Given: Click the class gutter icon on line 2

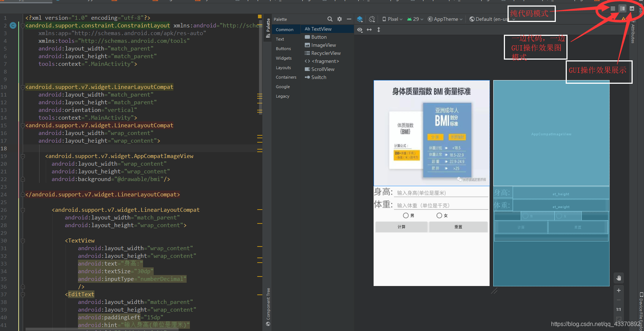Looking at the screenshot, I should click(13, 26).
